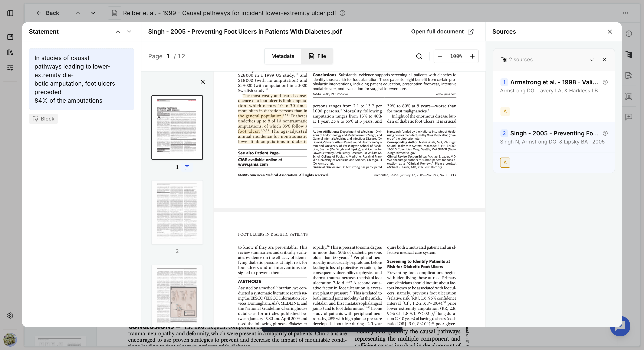Toggle the left sidebar panel icon
Image resolution: width=644 pixels, height=350 pixels.
coord(10,13)
